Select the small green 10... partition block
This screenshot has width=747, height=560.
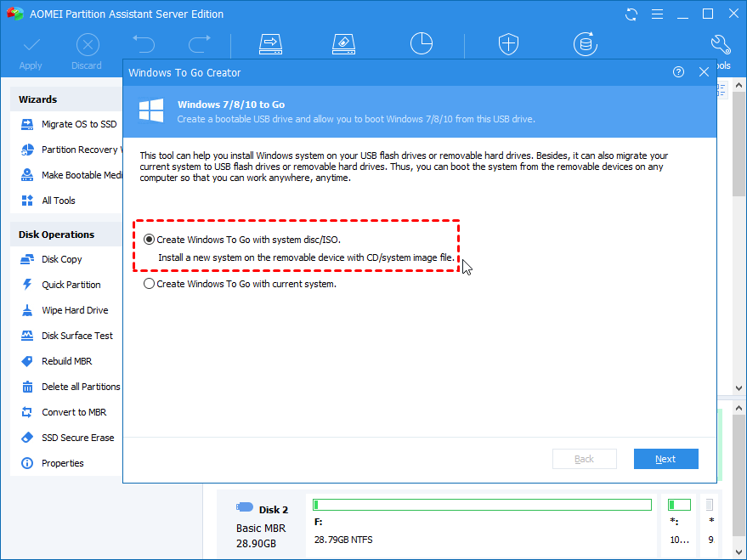[679, 505]
